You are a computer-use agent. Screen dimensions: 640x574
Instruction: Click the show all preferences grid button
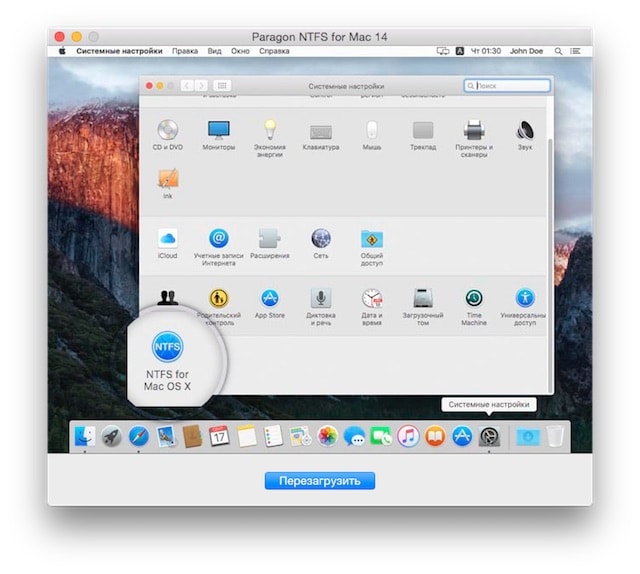222,86
